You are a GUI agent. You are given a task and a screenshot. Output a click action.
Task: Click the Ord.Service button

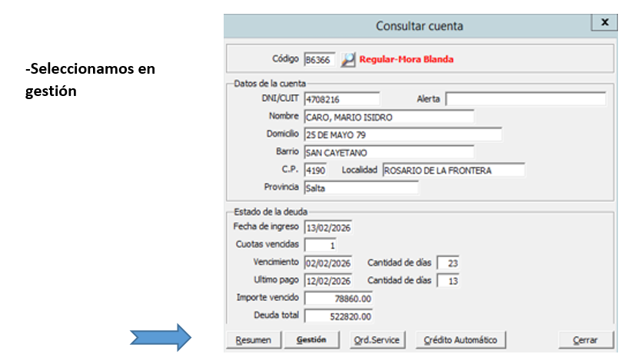377,340
